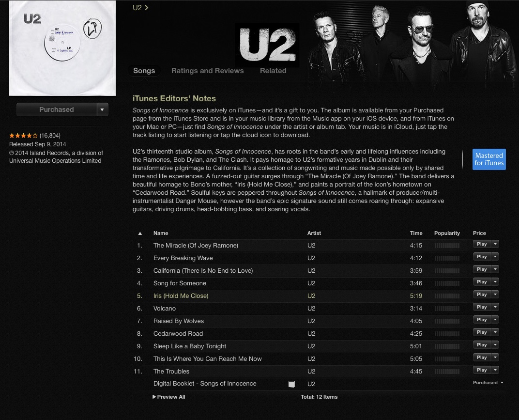This screenshot has width=519, height=420.
Task: Sort the list by Popularity column header
Action: [447, 233]
